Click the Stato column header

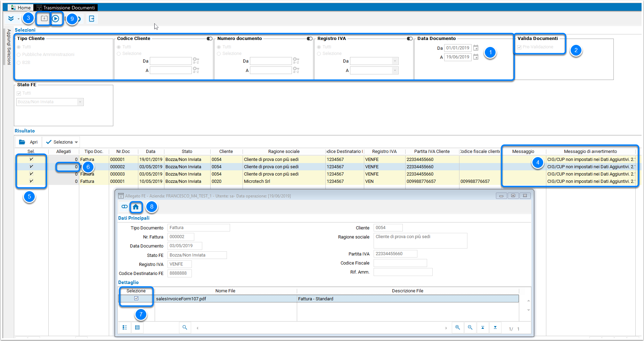point(187,152)
